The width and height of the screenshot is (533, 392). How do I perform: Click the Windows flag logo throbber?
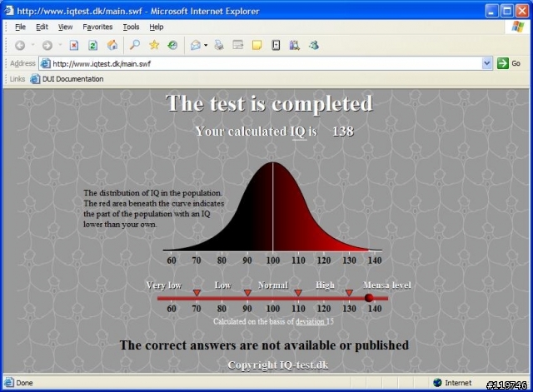518,27
